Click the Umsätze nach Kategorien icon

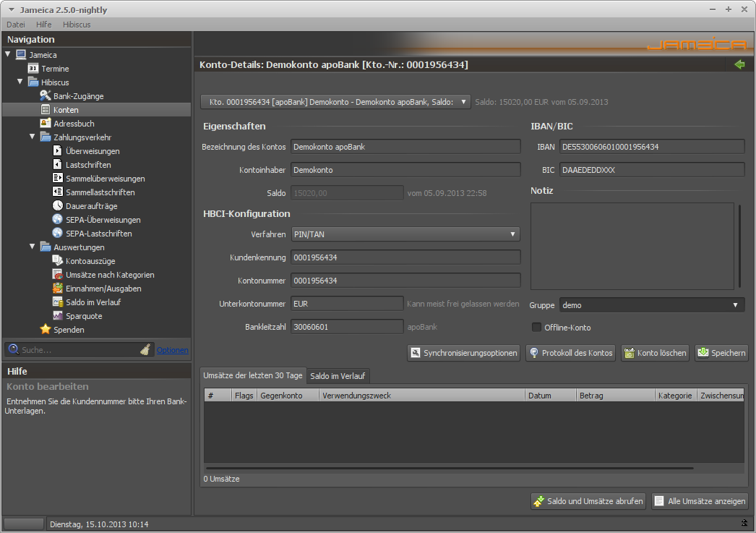(57, 274)
